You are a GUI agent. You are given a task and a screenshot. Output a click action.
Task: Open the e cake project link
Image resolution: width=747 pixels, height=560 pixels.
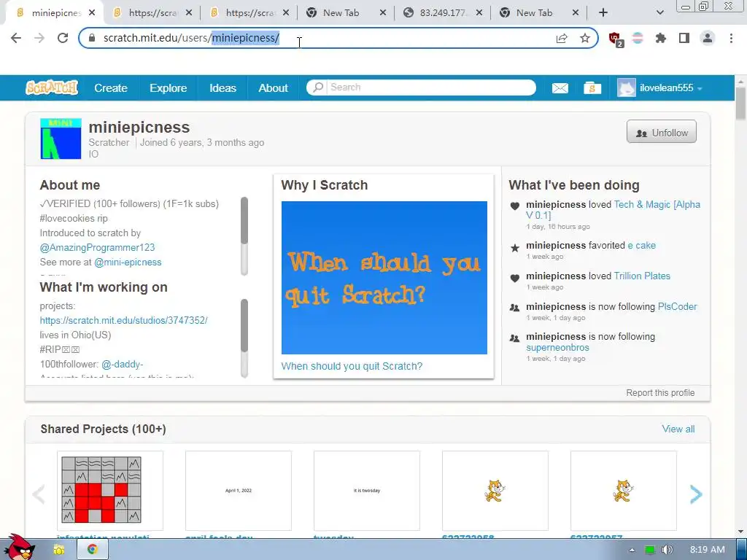coord(641,246)
